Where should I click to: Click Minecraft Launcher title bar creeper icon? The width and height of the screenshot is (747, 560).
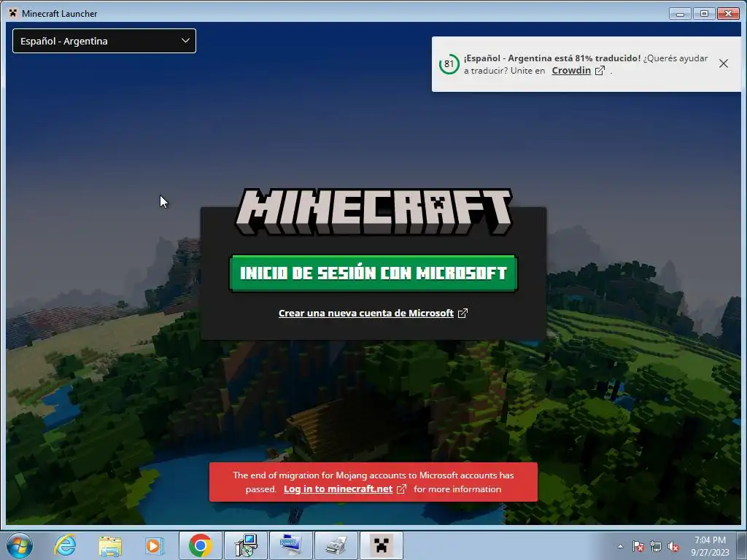[x=13, y=13]
